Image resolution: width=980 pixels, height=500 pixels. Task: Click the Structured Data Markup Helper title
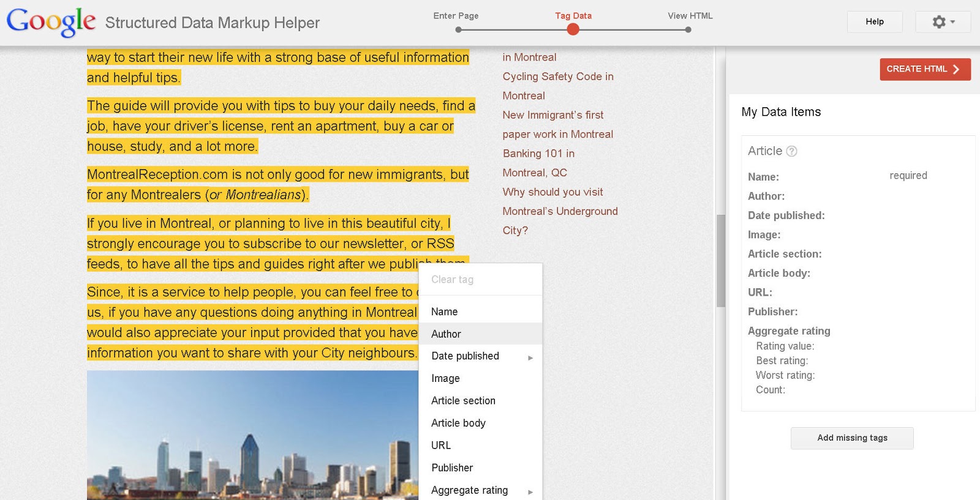point(213,23)
